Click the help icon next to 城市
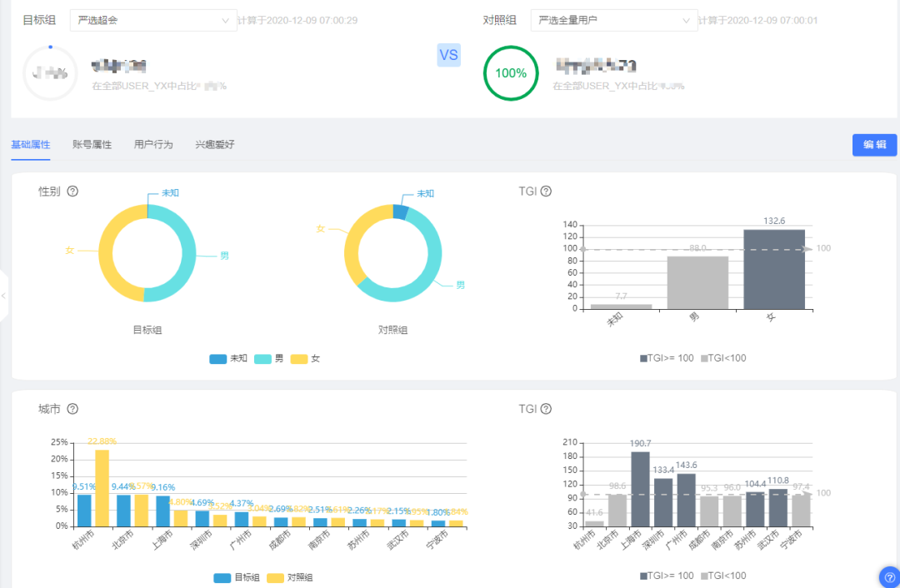The image size is (900, 588). point(72,409)
